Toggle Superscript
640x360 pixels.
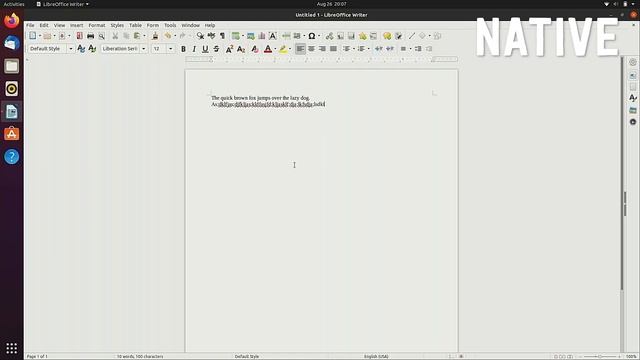coord(229,49)
